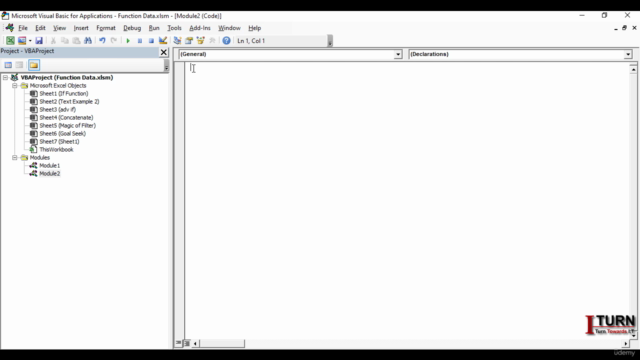The width and height of the screenshot is (640, 360).
Task: Click the Microsoft Excel Objects folder label
Action: click(58, 85)
